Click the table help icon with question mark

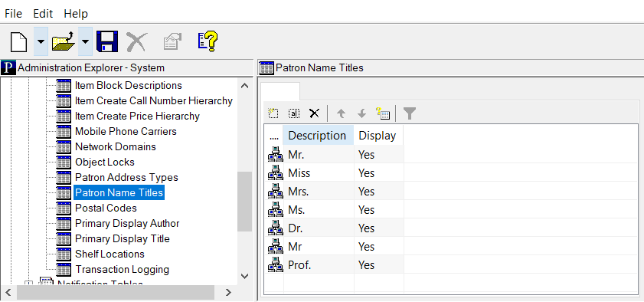point(382,113)
